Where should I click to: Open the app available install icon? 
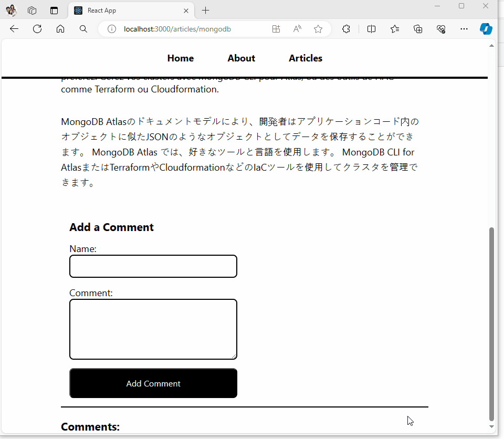point(276,29)
